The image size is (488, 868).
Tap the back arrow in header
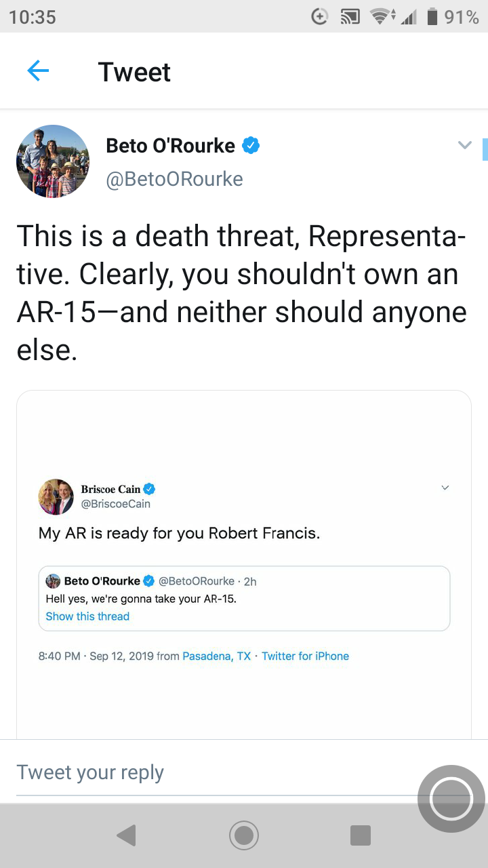(x=38, y=71)
